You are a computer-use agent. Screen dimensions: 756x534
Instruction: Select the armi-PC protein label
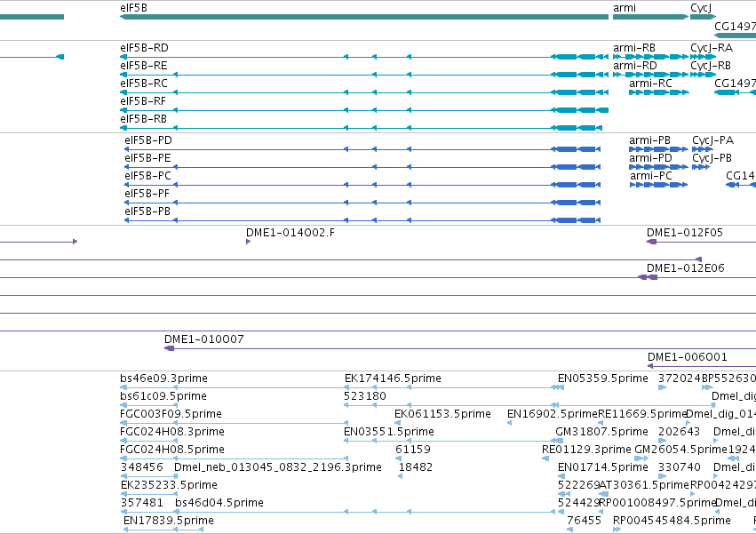pyautogui.click(x=651, y=176)
